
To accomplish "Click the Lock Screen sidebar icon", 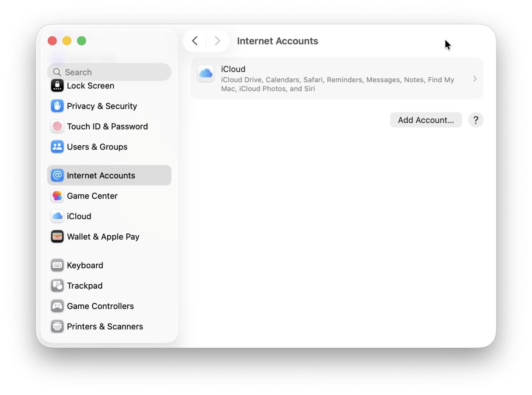I will pyautogui.click(x=57, y=86).
